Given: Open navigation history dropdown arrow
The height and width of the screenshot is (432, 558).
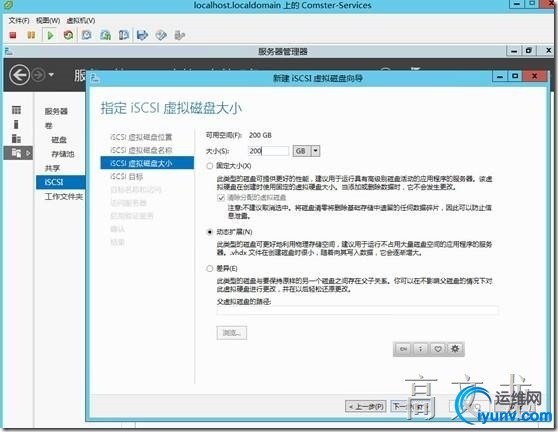Looking at the screenshot, I should pyautogui.click(x=51, y=75).
